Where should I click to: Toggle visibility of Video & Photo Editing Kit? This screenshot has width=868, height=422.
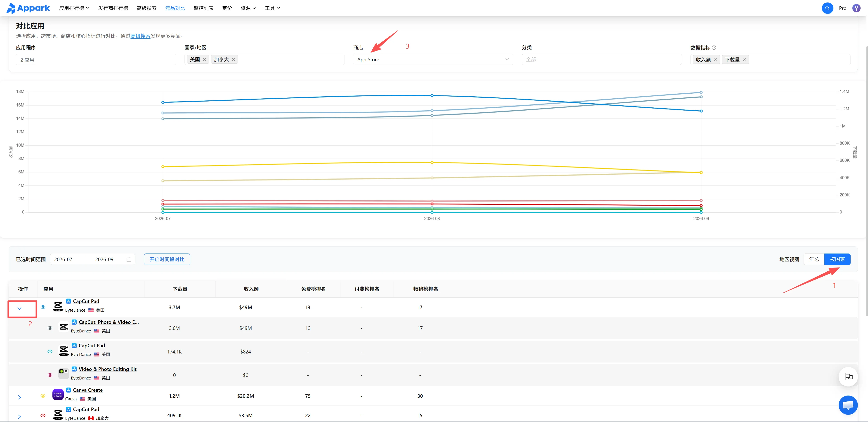(50, 375)
